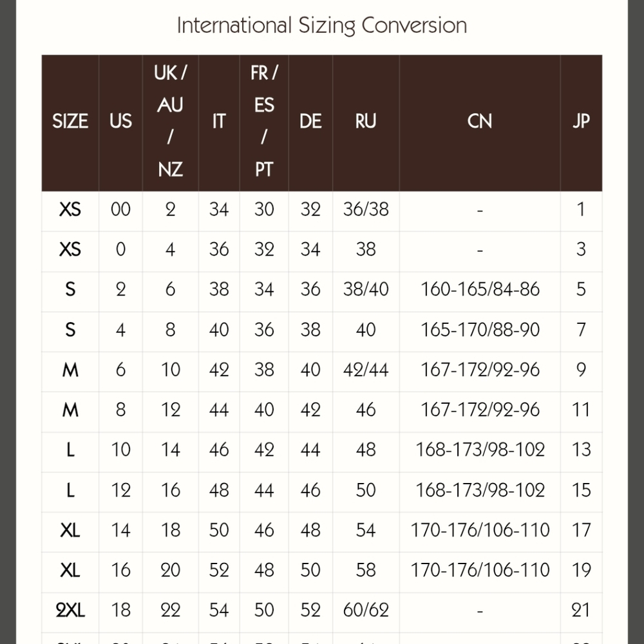Click the CN column header
Viewport: 644px width, 644px height.
point(480,121)
